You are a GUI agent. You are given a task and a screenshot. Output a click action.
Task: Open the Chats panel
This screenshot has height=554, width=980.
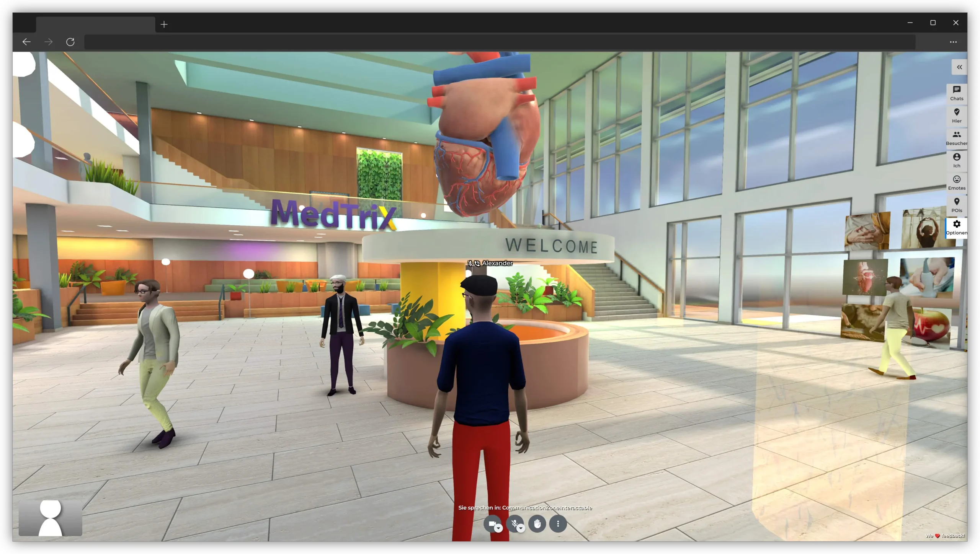coord(957,93)
